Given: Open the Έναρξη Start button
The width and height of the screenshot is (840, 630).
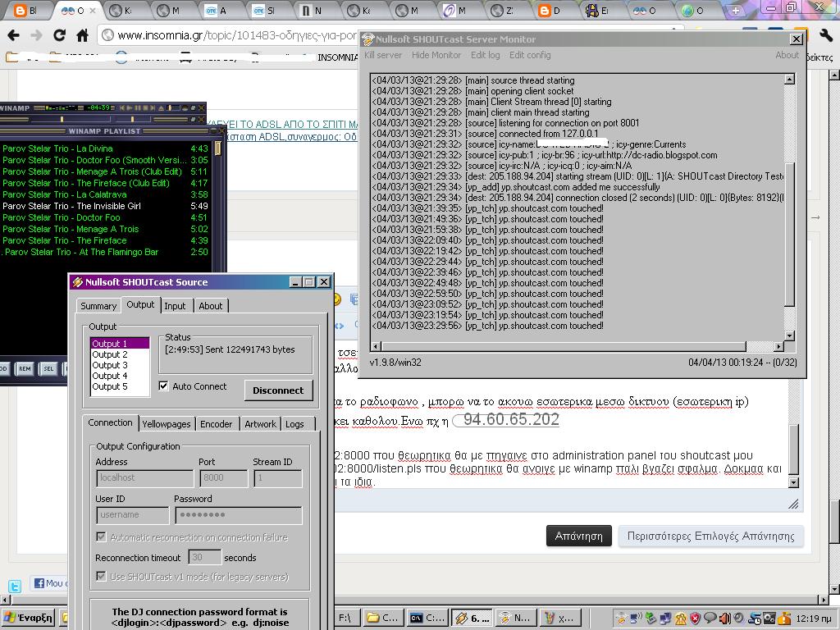Looking at the screenshot, I should (x=29, y=618).
